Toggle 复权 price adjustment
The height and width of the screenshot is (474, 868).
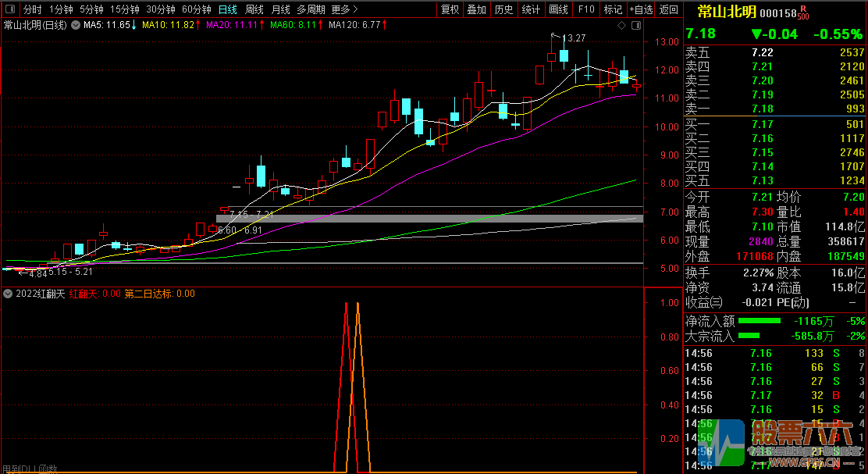pos(450,9)
